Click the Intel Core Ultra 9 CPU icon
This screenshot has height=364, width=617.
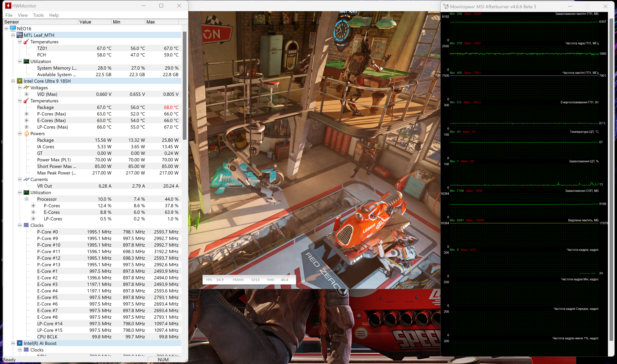point(20,81)
